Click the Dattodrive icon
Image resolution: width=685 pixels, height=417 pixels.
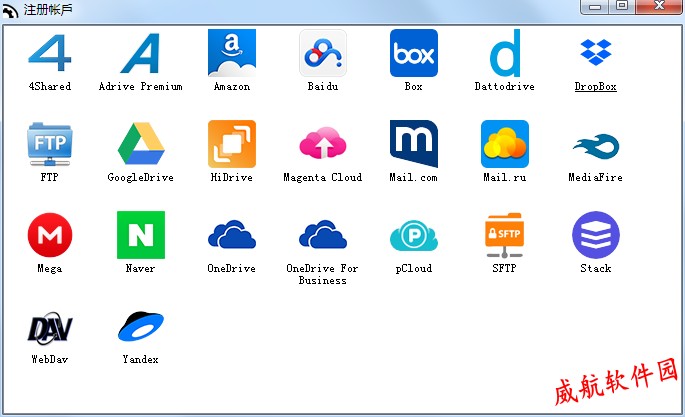pos(505,53)
